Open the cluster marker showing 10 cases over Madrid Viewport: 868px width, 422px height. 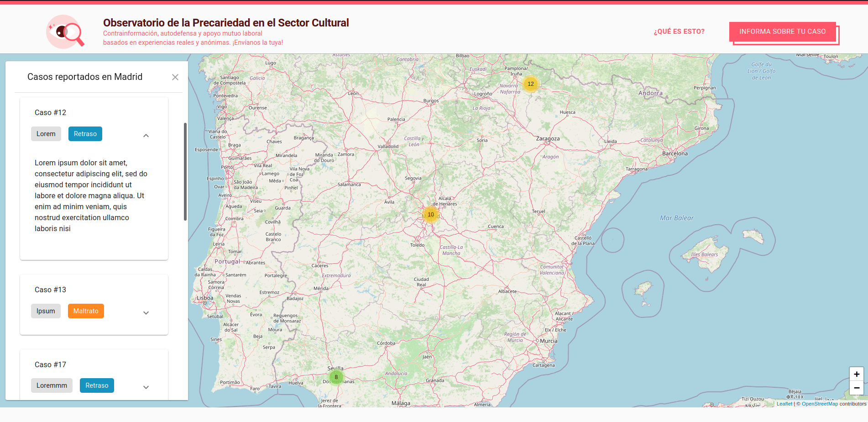point(431,214)
